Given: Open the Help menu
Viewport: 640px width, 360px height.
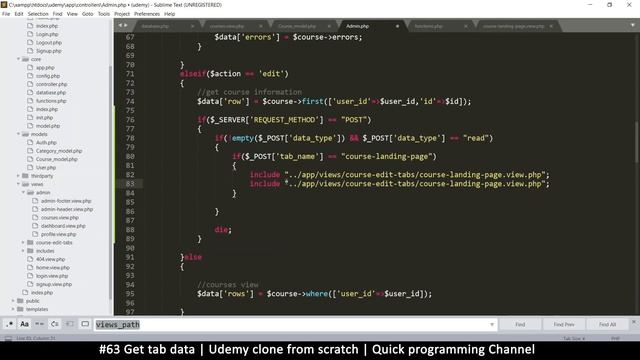Looking at the screenshot, I should [x=169, y=14].
